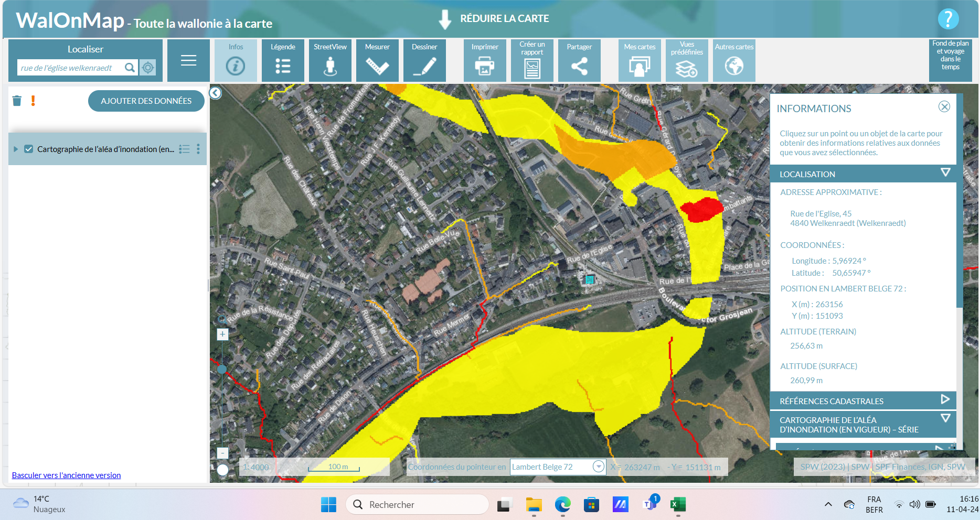Open the hamburger menu
Image resolution: width=980 pixels, height=520 pixels.
(x=188, y=60)
